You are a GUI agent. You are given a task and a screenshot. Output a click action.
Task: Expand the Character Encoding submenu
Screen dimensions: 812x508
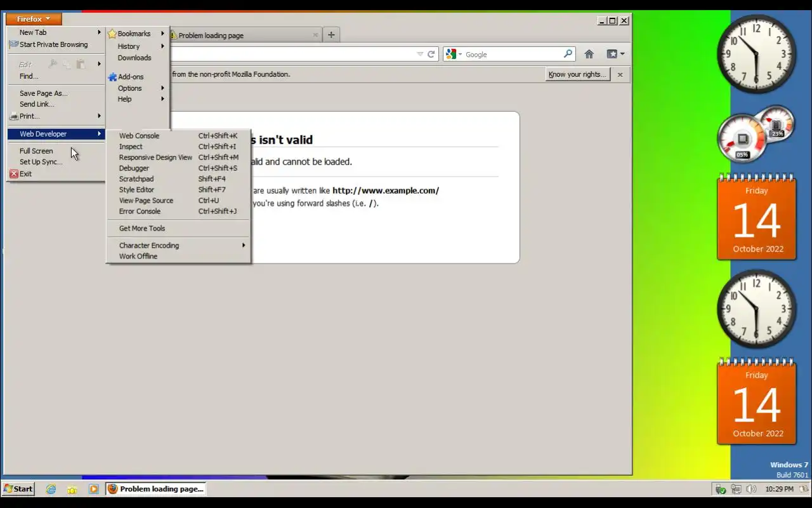click(178, 246)
